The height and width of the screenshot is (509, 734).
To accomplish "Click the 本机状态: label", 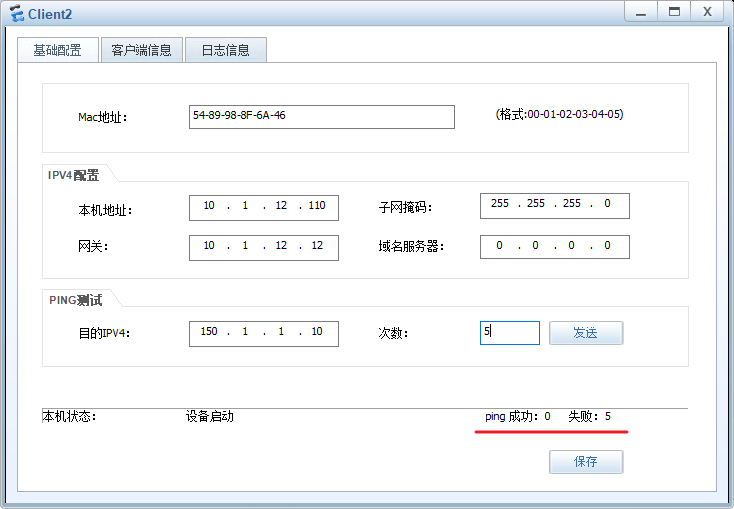I will click(x=69, y=416).
